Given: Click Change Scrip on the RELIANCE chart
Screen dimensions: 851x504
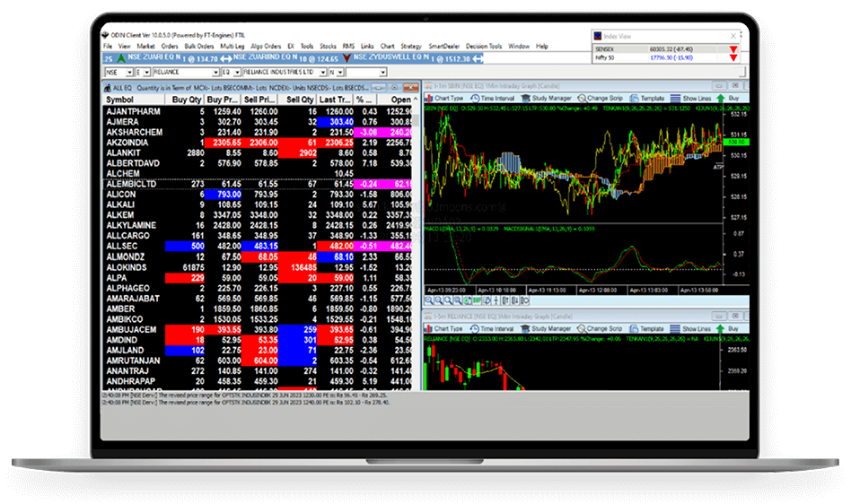Looking at the screenshot, I should pos(599,329).
